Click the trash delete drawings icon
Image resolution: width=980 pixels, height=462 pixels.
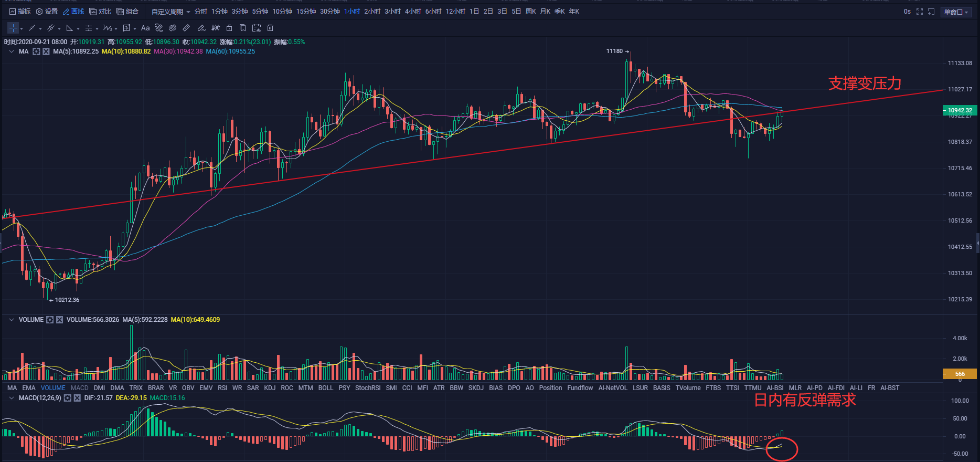coord(270,28)
